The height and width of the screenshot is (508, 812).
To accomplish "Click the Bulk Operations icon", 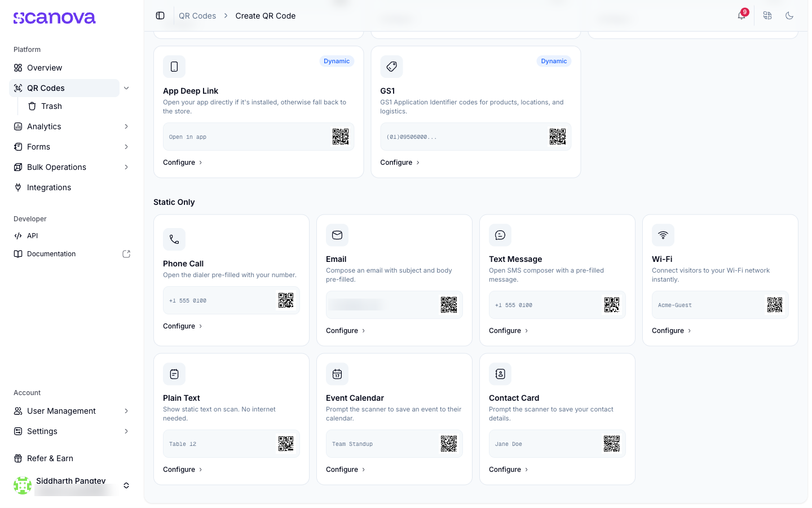I will [18, 167].
